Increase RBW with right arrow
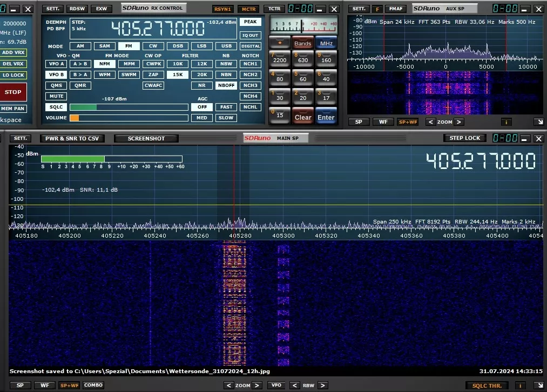 coord(323,386)
